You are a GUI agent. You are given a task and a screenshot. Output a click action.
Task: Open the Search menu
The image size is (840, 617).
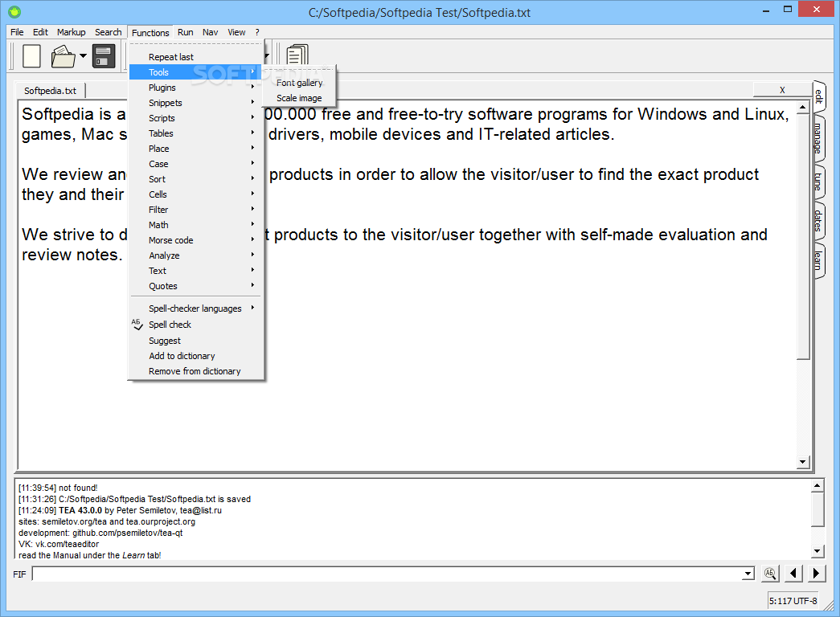pyautogui.click(x=109, y=32)
